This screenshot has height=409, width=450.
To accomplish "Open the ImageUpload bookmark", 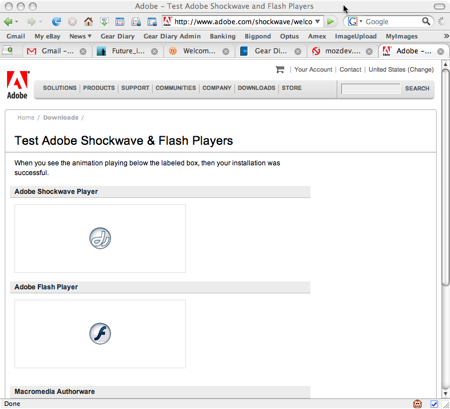I will 356,36.
